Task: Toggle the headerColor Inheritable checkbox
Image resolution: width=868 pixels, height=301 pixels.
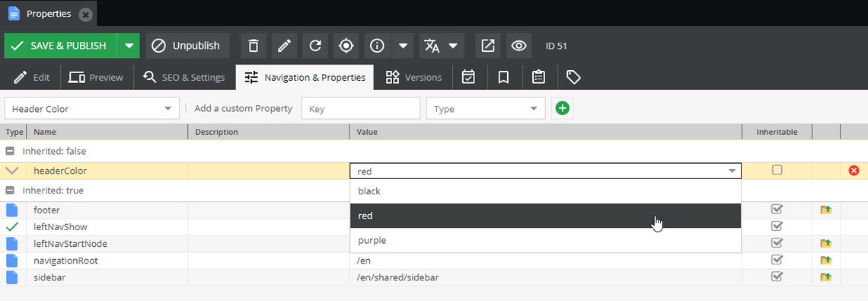Action: click(777, 170)
